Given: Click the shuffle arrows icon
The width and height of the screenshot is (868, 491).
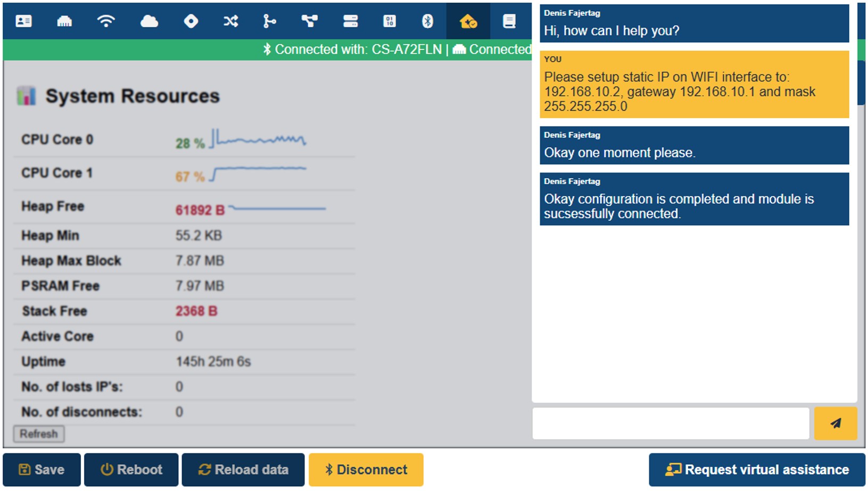Looking at the screenshot, I should tap(230, 21).
